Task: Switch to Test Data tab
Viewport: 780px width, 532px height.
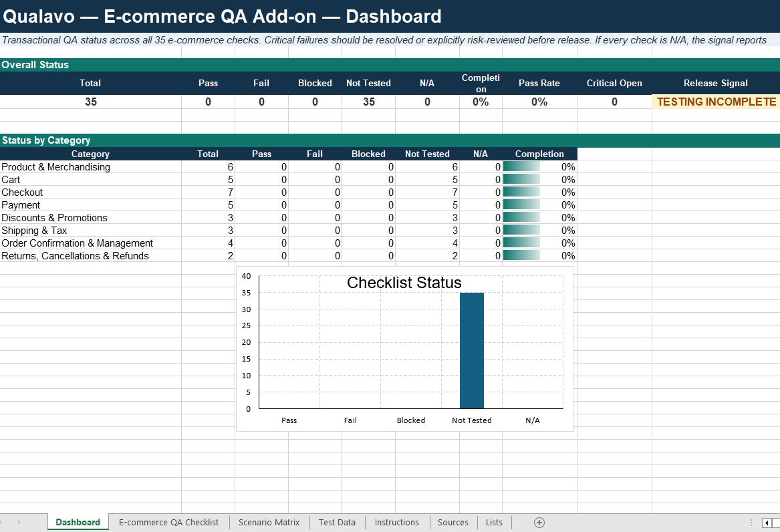Action: tap(337, 522)
